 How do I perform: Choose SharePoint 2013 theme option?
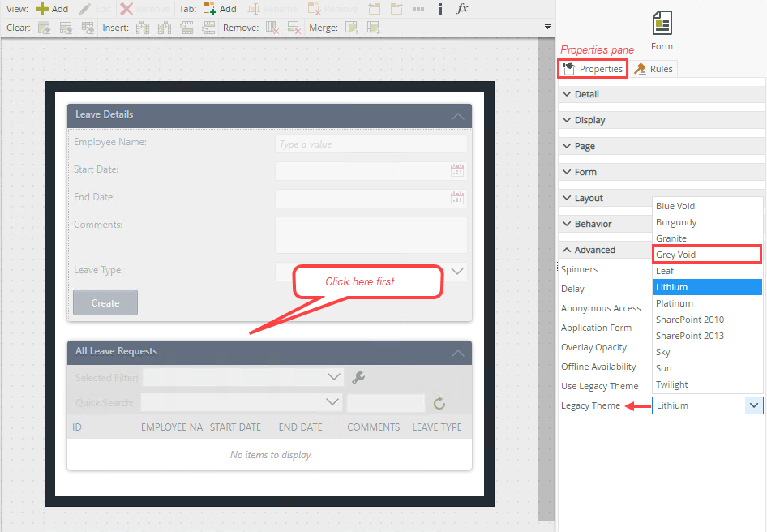tap(689, 336)
